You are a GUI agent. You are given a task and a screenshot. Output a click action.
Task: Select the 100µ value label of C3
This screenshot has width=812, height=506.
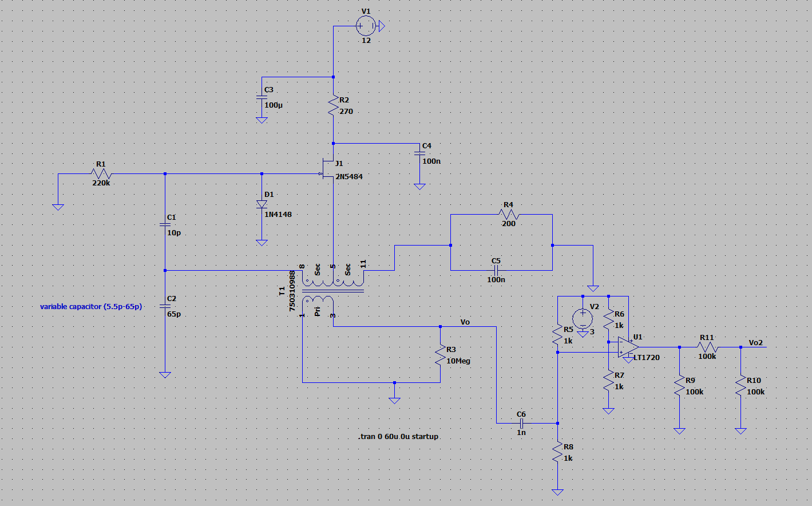pyautogui.click(x=275, y=106)
